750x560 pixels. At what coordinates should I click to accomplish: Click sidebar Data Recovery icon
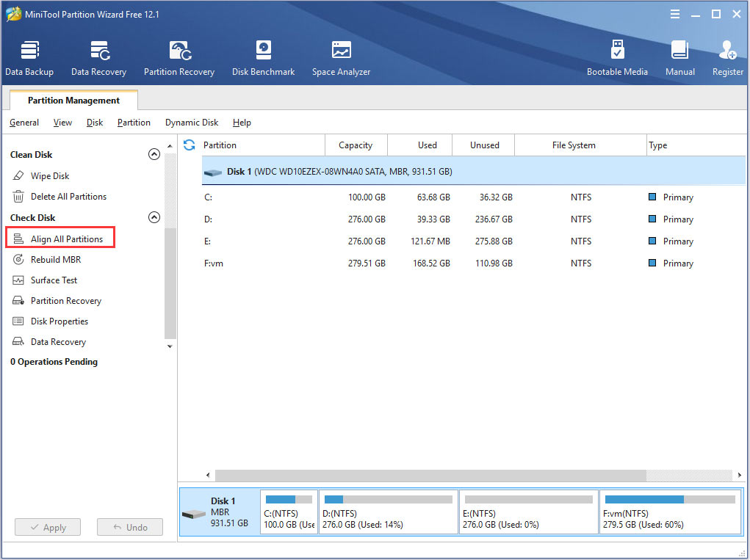pyautogui.click(x=18, y=341)
